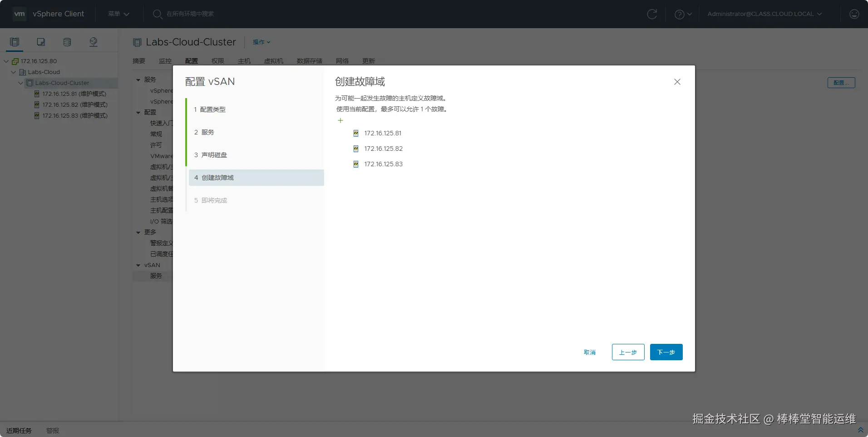Click the cluster icon beside Labs-Cloud-Cluster in the tree
Screen dimensions: 868x437
(30, 83)
